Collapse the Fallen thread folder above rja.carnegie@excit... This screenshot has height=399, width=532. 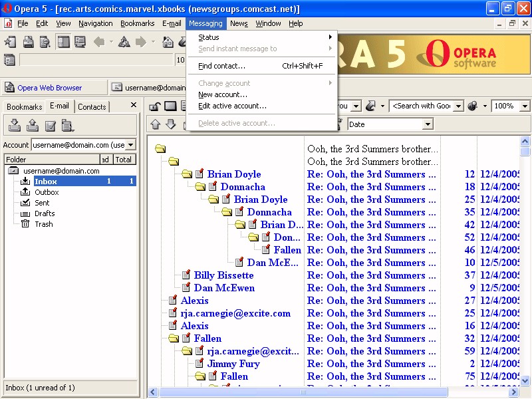click(x=174, y=338)
